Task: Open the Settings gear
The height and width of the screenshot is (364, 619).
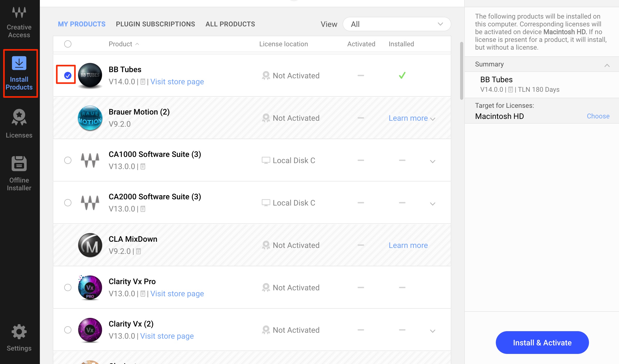Action: click(x=19, y=338)
